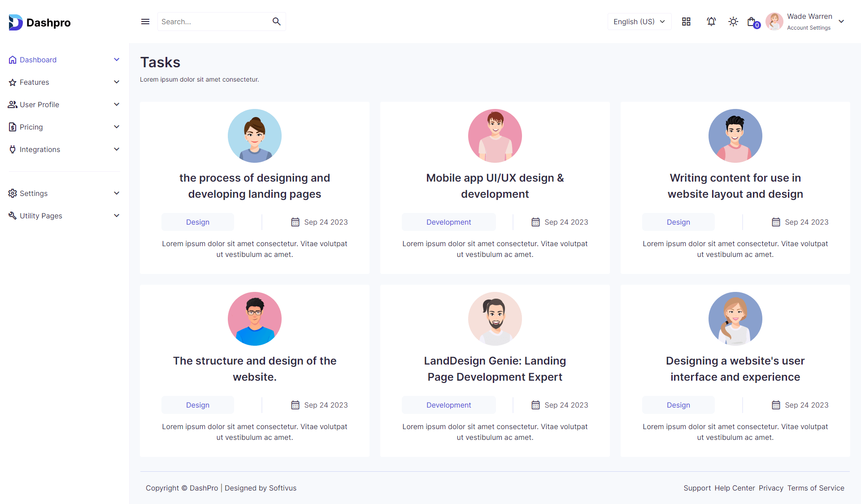
Task: Expand the Utility Pages chevron
Action: [x=117, y=216]
